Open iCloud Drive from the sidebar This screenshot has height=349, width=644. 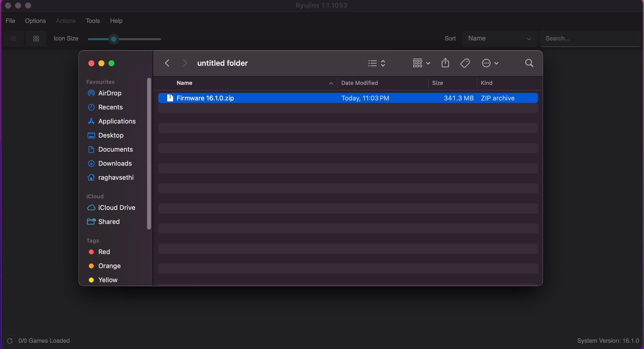116,208
